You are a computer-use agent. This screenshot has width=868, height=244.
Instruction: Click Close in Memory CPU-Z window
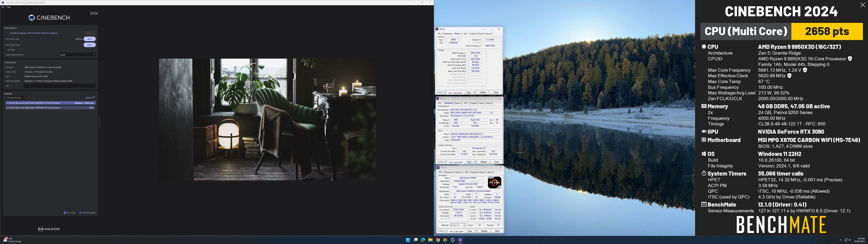pos(496,92)
